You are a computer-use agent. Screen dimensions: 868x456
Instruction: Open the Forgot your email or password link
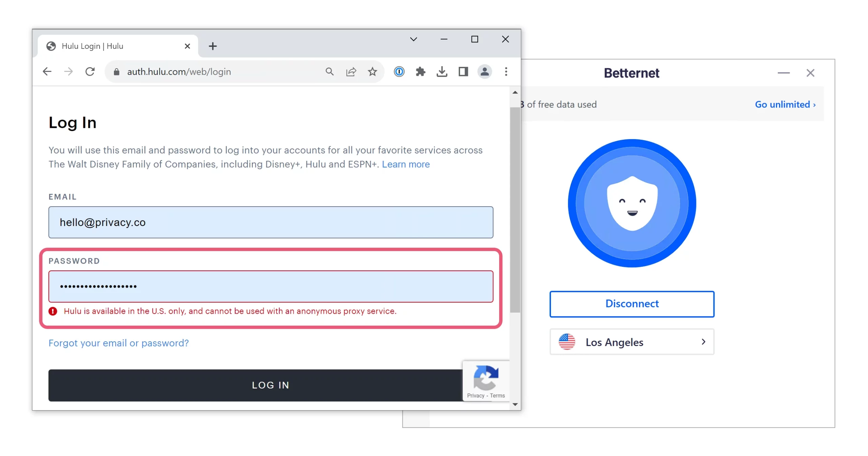[x=118, y=343]
